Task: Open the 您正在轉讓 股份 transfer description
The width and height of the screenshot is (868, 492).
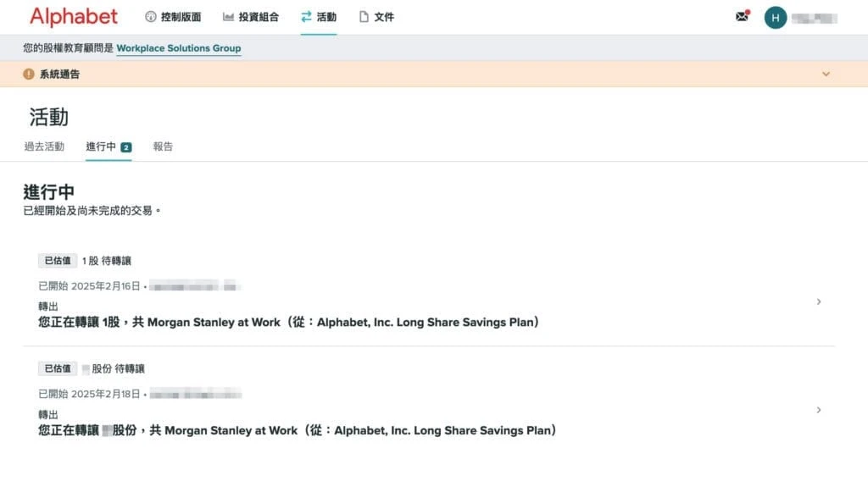Action: click(298, 430)
